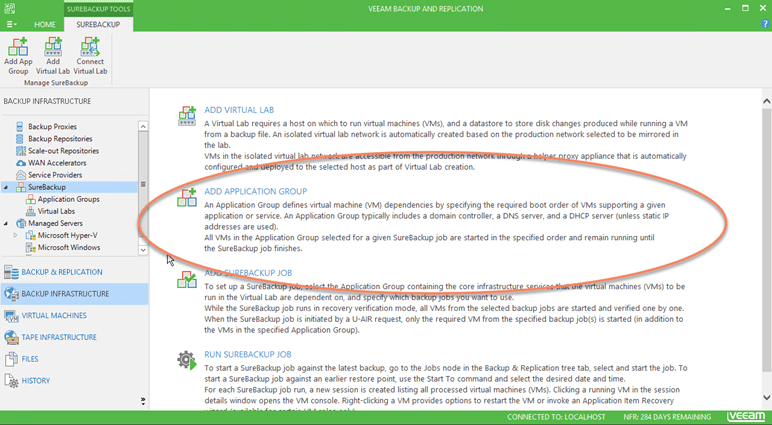Click the Add Virtual Lab content icon
The width and height of the screenshot is (772, 425).
click(187, 116)
